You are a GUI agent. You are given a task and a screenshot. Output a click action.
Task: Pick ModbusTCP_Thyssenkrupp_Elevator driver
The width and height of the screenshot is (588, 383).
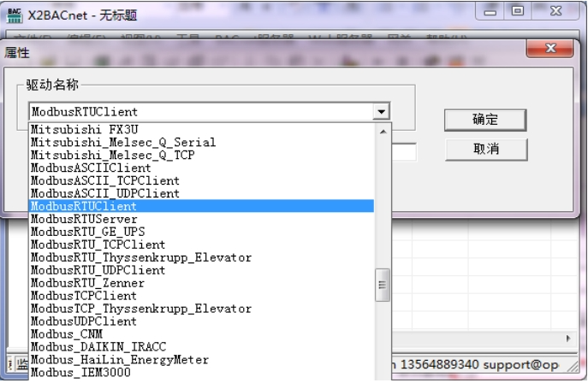[x=202, y=308]
